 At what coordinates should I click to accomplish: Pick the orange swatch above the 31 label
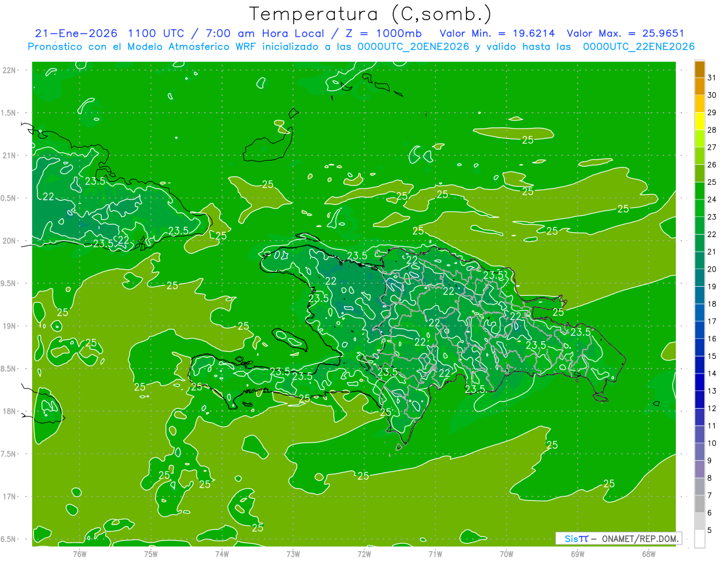[699, 69]
